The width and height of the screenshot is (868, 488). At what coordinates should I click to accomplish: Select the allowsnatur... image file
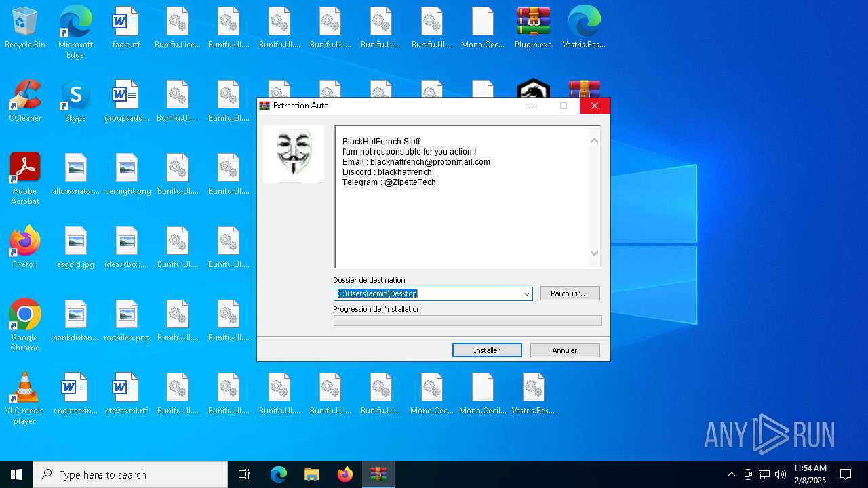(75, 174)
